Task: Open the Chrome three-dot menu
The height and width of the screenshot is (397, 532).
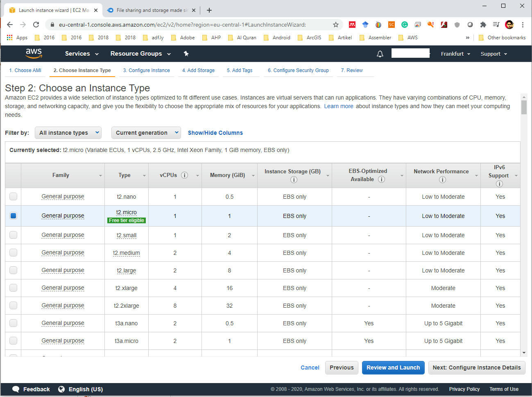Action: [x=523, y=25]
